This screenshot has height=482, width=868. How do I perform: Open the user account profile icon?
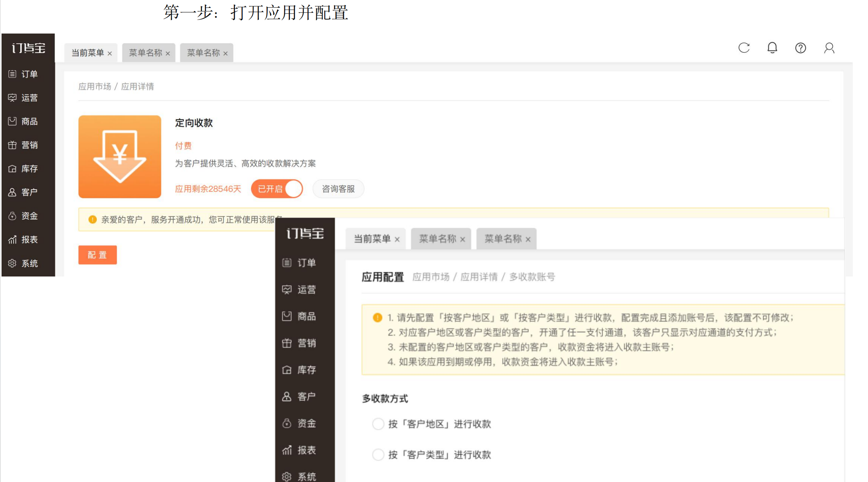click(829, 48)
